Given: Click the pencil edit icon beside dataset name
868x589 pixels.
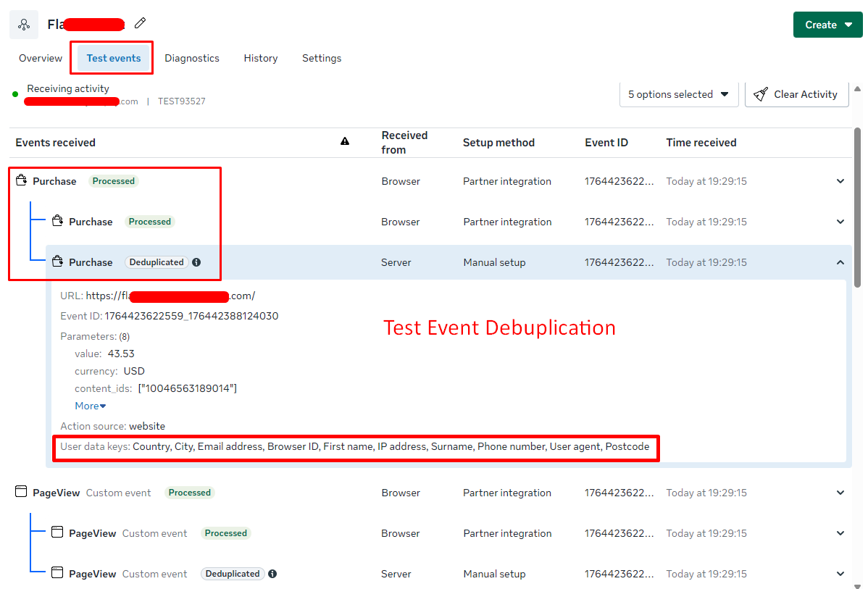Looking at the screenshot, I should pos(140,23).
